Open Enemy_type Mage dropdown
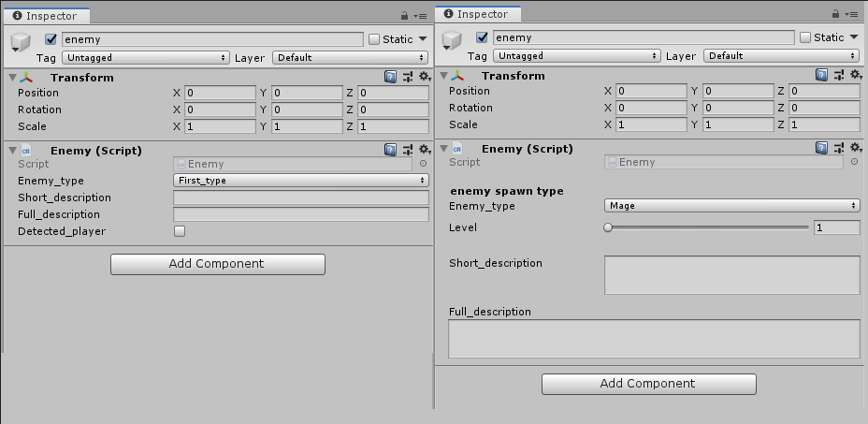 [x=731, y=206]
